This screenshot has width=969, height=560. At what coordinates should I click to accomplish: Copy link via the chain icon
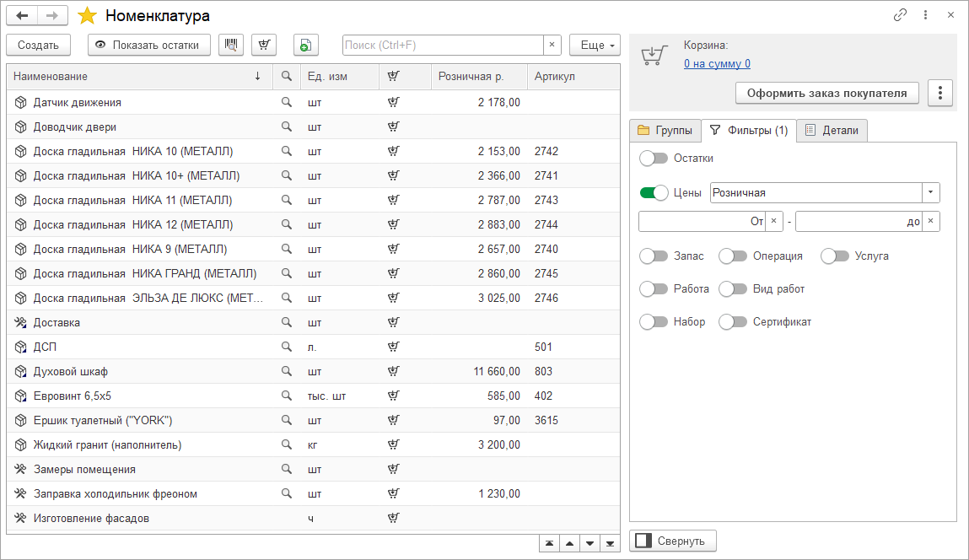pos(900,15)
